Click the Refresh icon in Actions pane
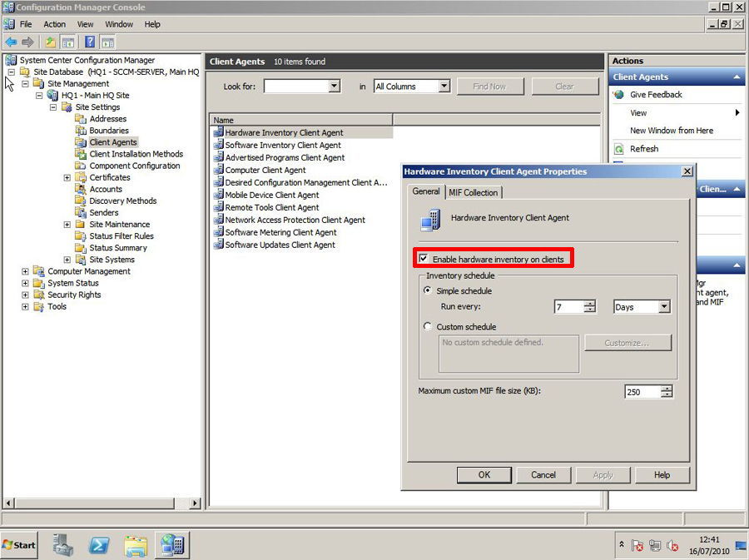This screenshot has width=749, height=560. pyautogui.click(x=618, y=149)
